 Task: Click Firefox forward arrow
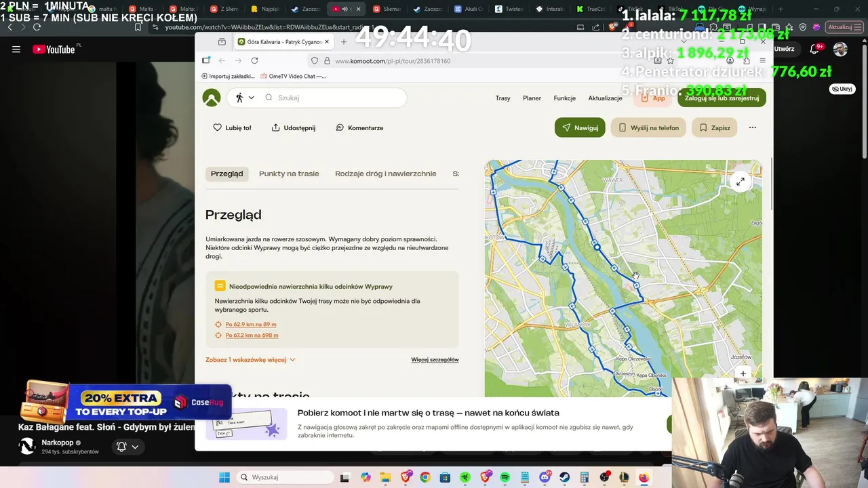(238, 60)
